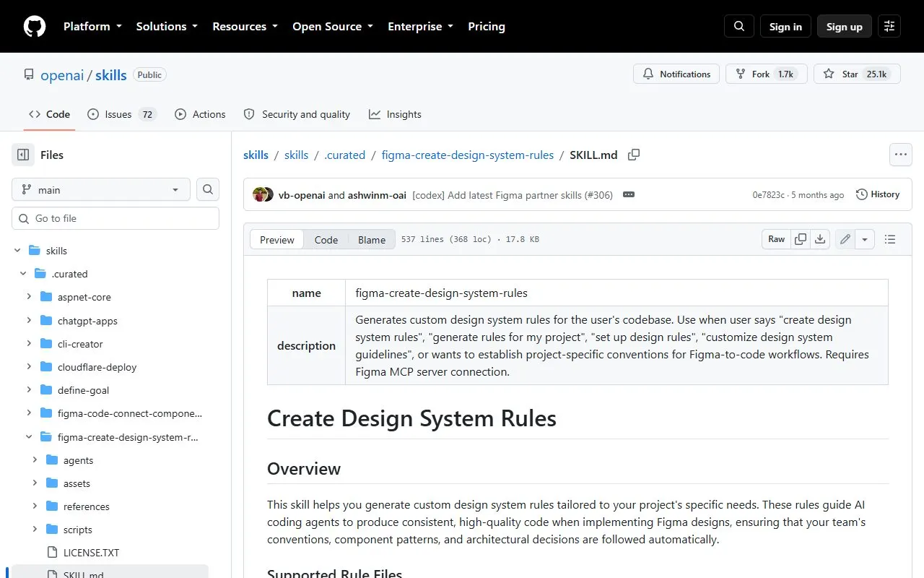Open figma-create-design-system-rules breadcrumb link
Viewport: 924px width, 578px height.
[x=468, y=155]
